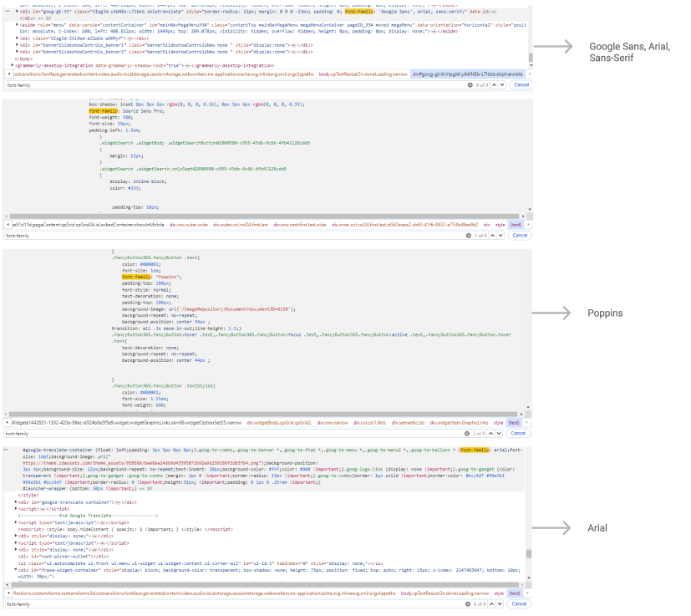Select breadcrumb div.row.outer.wide
Image resolution: width=691 pixels, height=616 pixels.
tap(189, 225)
